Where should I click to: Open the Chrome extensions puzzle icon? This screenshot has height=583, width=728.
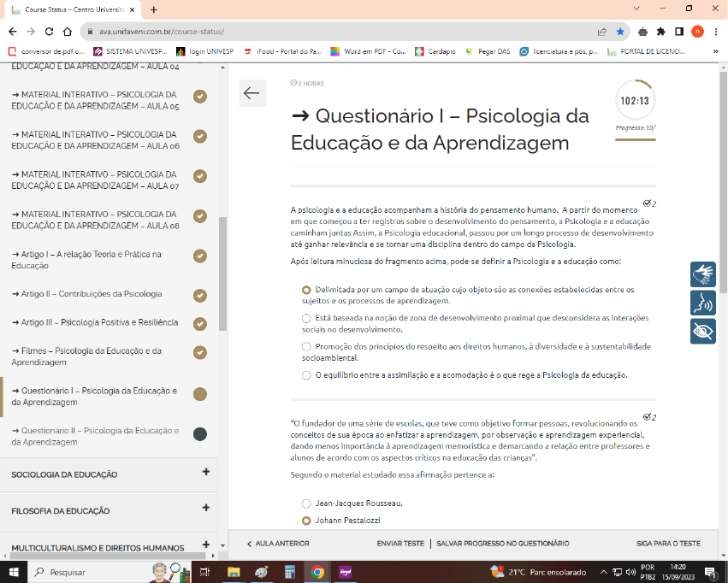click(x=660, y=32)
